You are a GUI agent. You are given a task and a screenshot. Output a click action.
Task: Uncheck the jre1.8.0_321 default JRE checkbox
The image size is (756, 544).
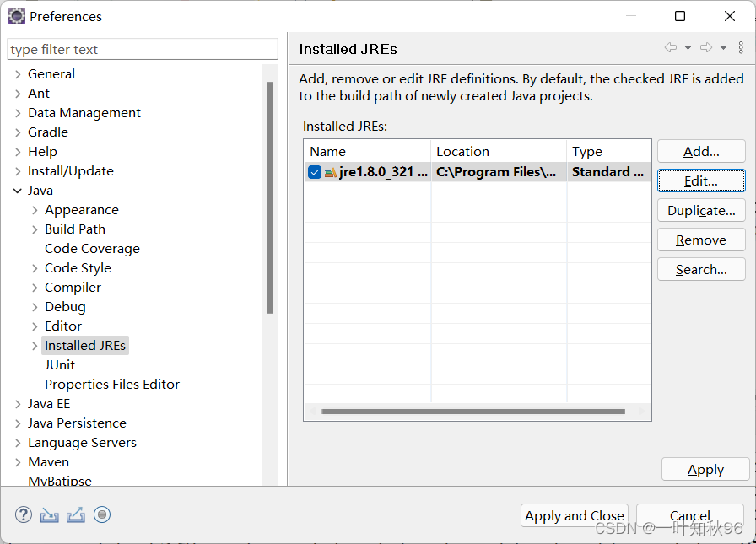pyautogui.click(x=314, y=171)
